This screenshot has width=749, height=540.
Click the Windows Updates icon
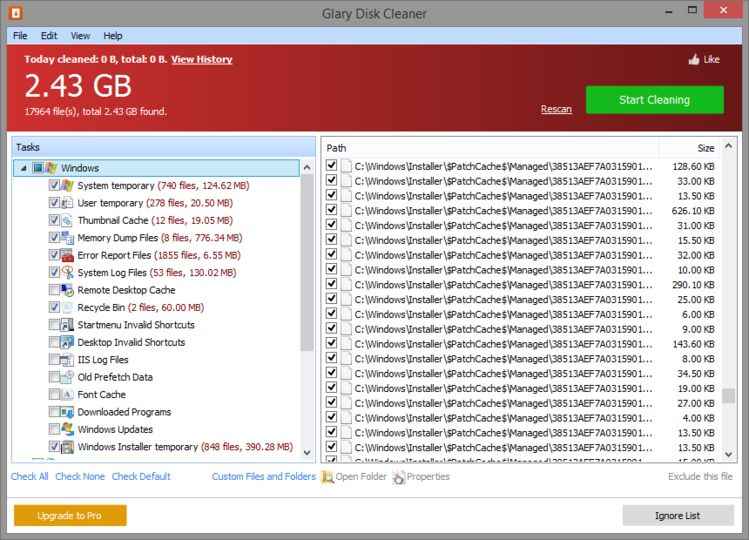tap(68, 429)
